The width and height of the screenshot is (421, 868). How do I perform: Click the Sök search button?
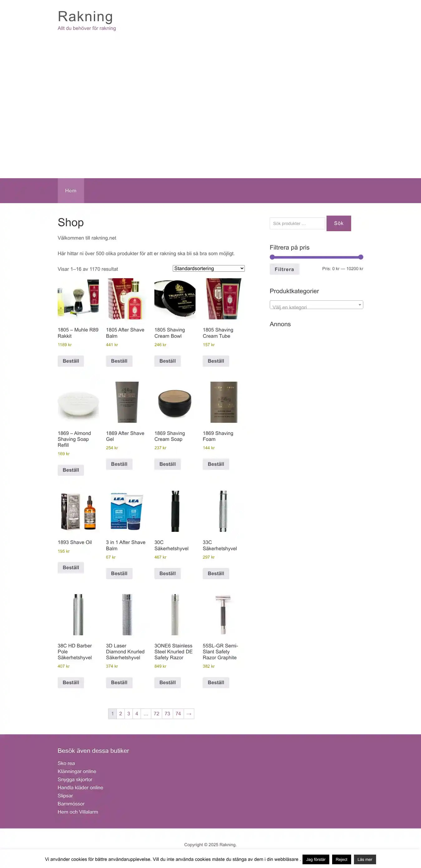coord(339,223)
